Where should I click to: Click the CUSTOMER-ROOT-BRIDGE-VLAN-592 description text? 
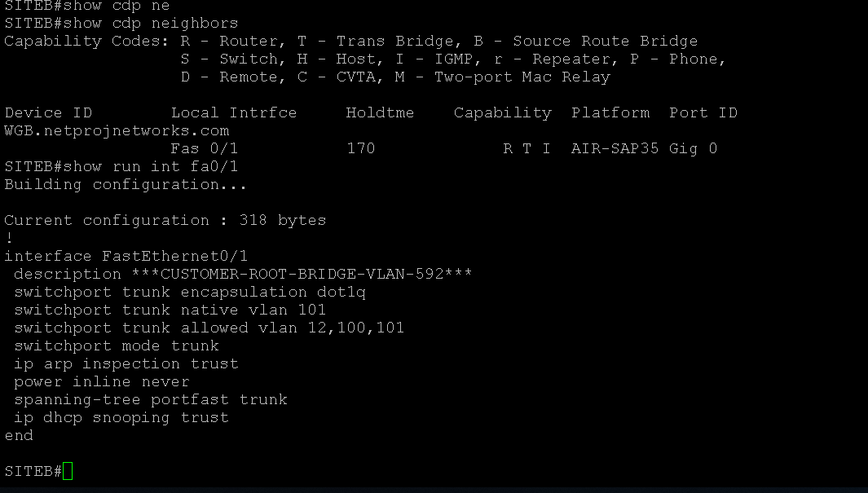[302, 274]
